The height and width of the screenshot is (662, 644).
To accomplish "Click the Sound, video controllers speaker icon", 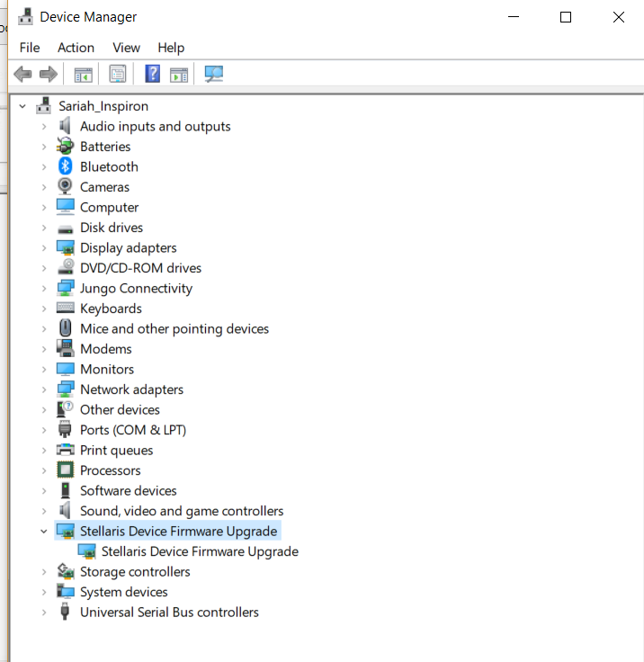I will click(65, 510).
